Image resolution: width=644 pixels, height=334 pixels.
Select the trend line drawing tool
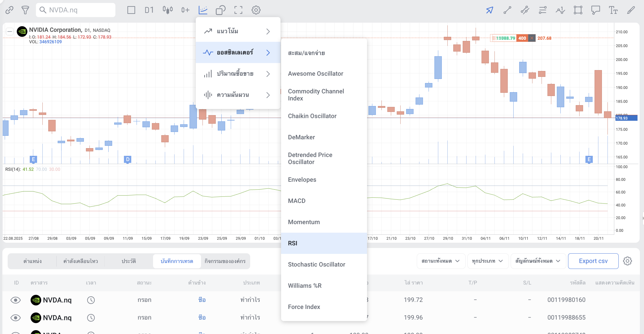(507, 10)
